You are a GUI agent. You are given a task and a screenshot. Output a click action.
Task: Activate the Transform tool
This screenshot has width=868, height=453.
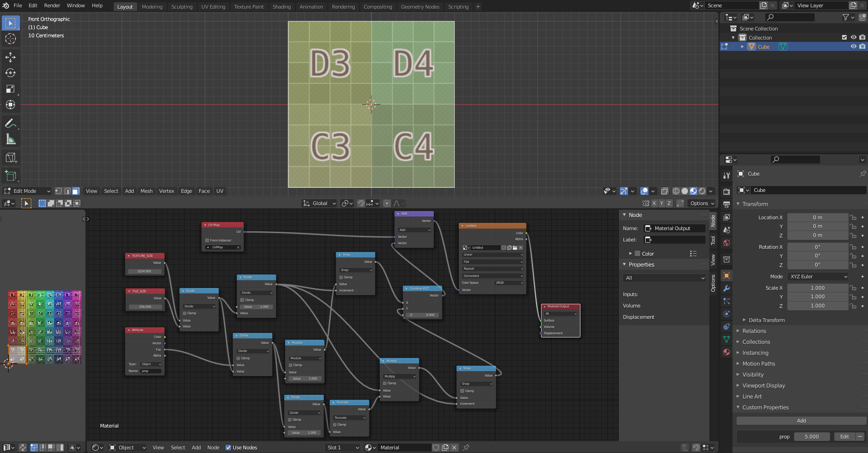[x=10, y=105]
